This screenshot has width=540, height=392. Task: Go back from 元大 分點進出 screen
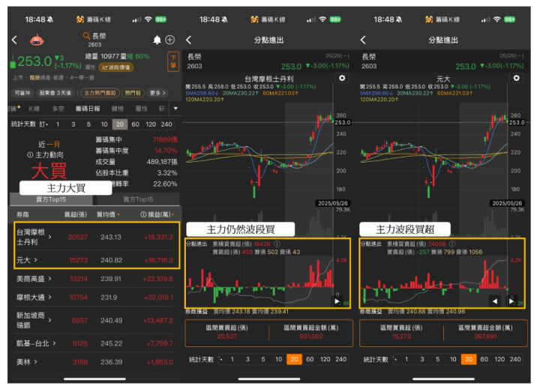coord(363,40)
